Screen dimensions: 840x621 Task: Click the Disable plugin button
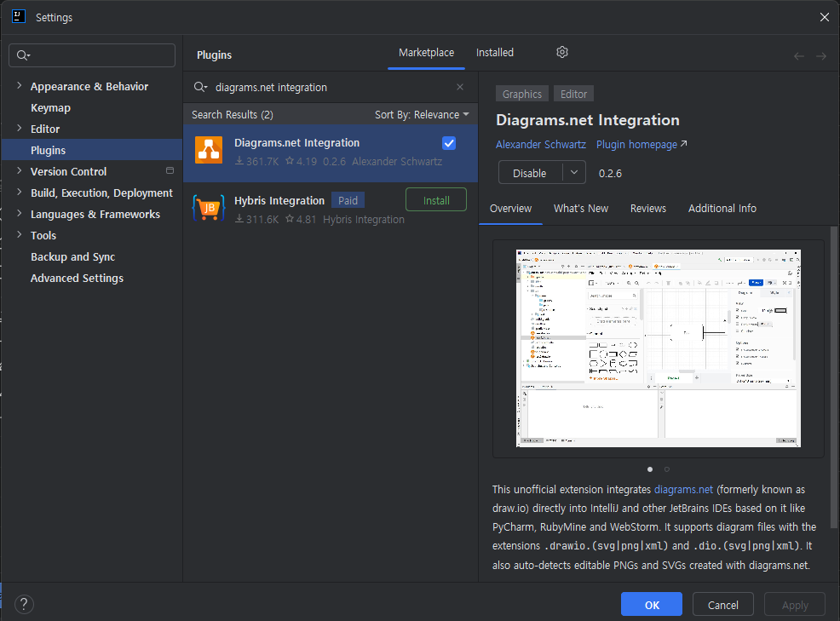pyautogui.click(x=530, y=173)
